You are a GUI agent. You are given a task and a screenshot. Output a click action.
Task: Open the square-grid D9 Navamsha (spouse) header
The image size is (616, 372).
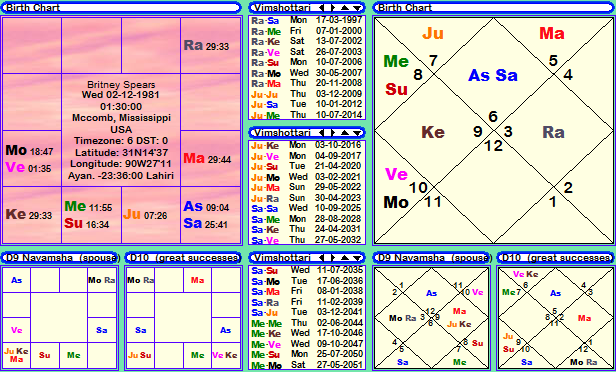(x=61, y=258)
